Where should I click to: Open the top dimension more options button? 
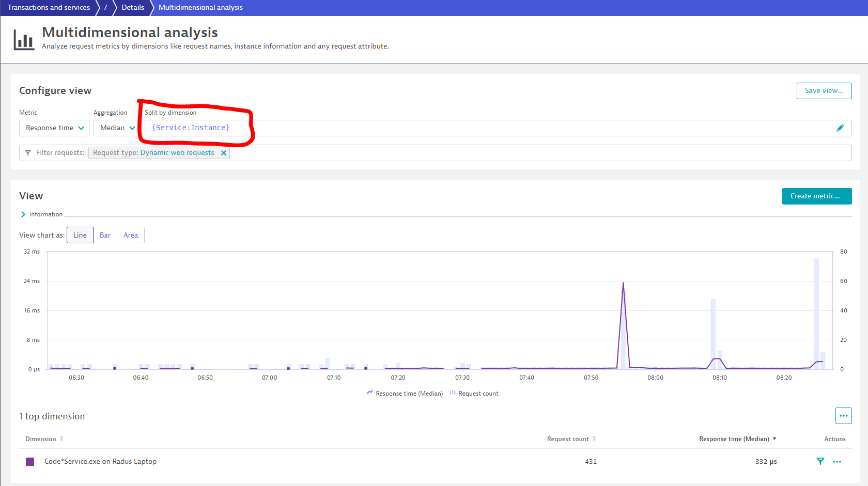[x=843, y=416]
